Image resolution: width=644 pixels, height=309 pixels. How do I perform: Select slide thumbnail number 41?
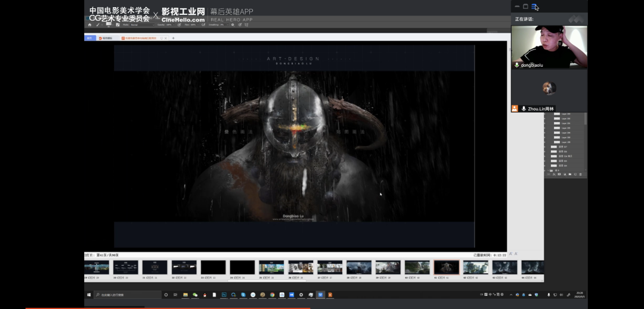[x=446, y=267]
